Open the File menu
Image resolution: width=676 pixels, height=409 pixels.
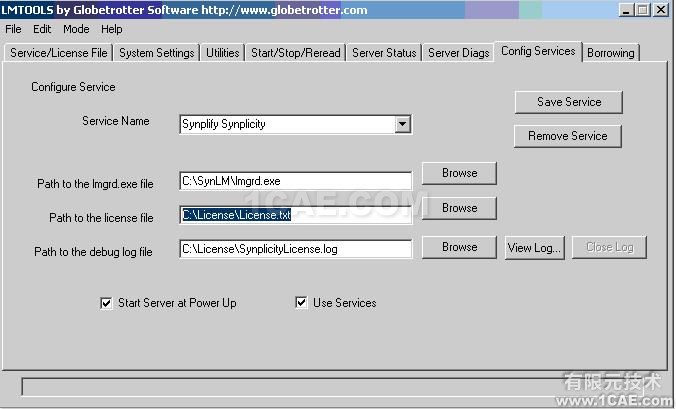tap(13, 29)
